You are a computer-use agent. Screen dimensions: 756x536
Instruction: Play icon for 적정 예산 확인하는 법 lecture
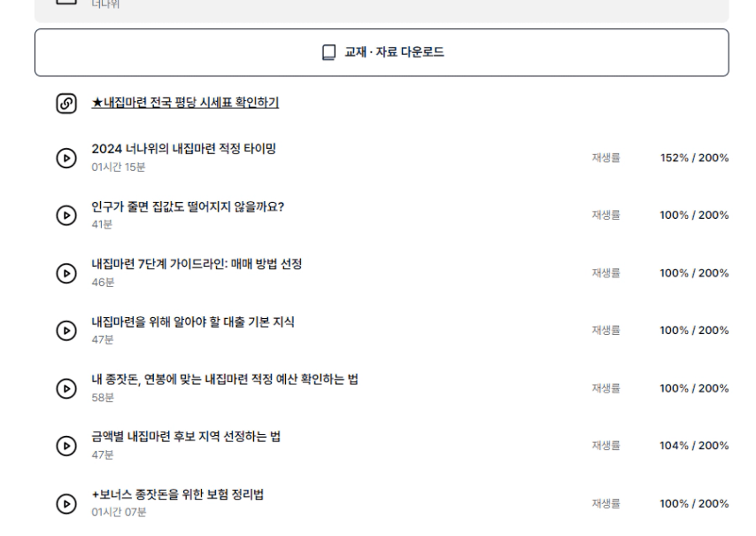coord(66,388)
